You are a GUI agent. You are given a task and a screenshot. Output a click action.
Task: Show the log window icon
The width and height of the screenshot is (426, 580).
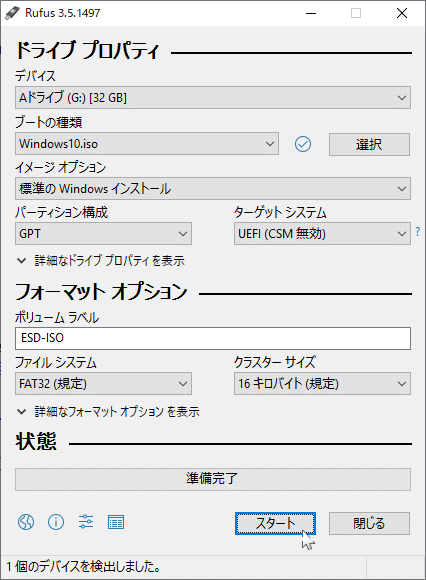[x=116, y=522]
